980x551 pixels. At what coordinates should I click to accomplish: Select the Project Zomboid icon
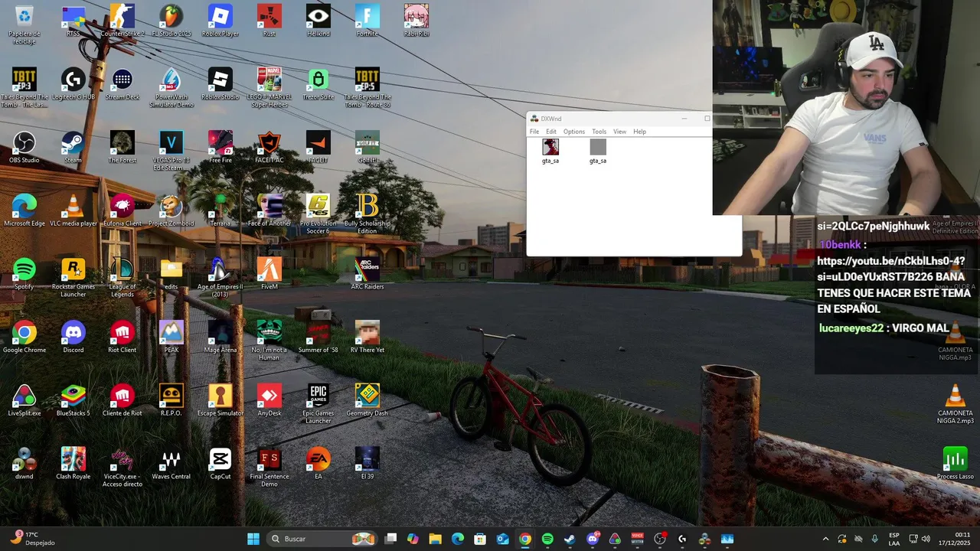pos(171,210)
